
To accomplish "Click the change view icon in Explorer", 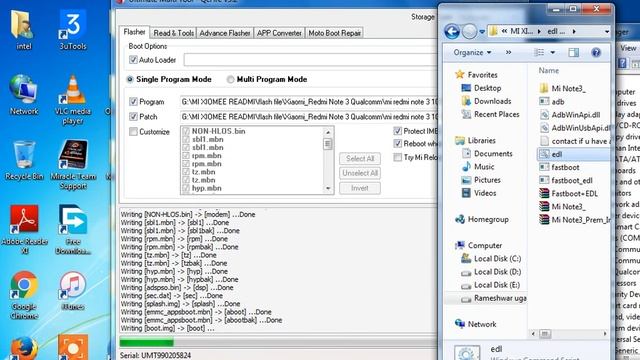I will [539, 52].
